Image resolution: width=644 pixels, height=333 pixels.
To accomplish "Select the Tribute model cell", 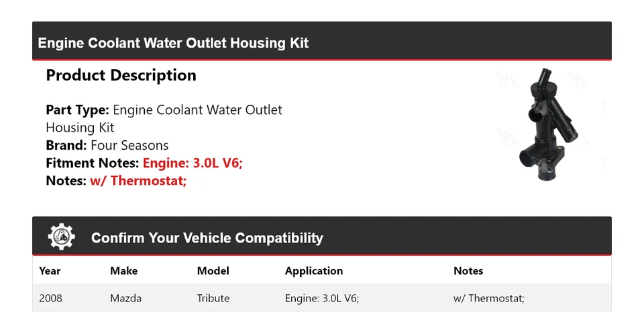I will pos(213,298).
